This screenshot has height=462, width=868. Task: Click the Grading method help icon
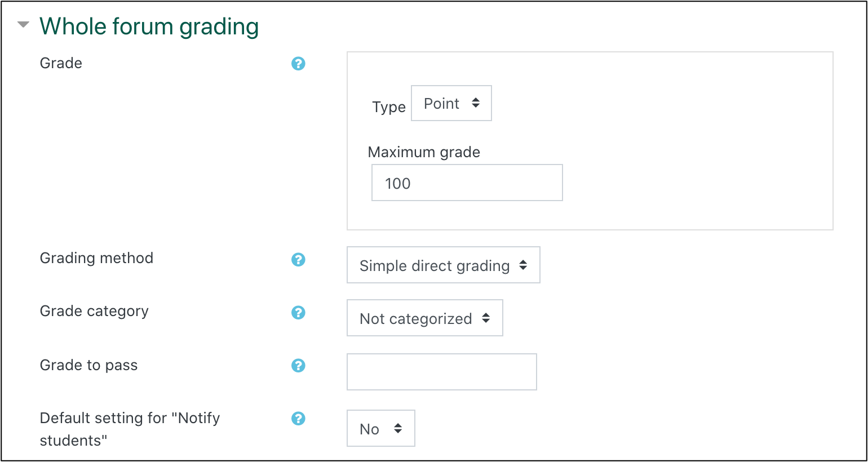click(298, 260)
